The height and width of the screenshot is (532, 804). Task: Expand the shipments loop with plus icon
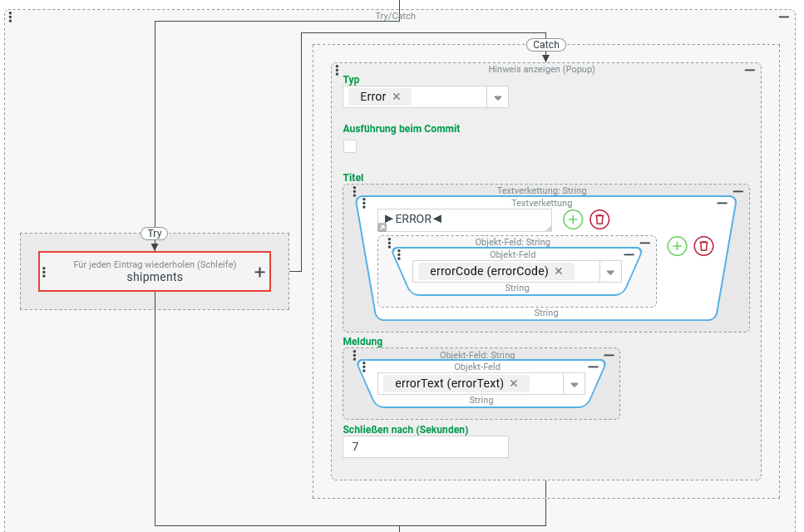click(259, 272)
